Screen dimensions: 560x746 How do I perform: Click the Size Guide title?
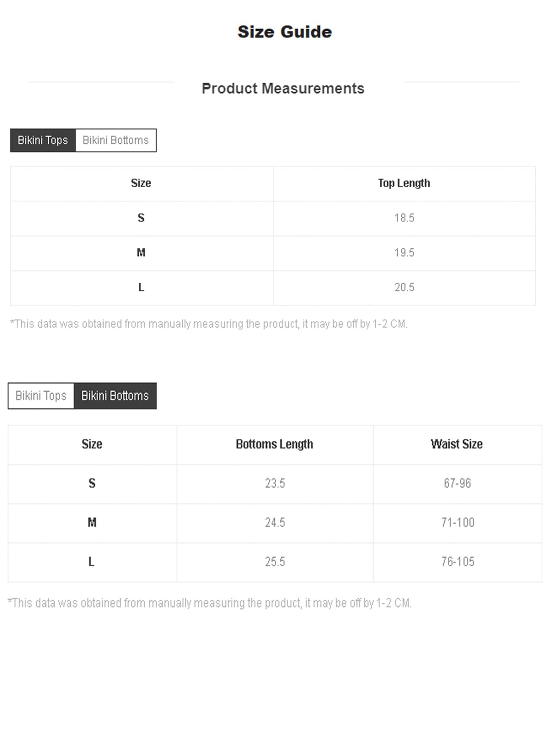(285, 32)
